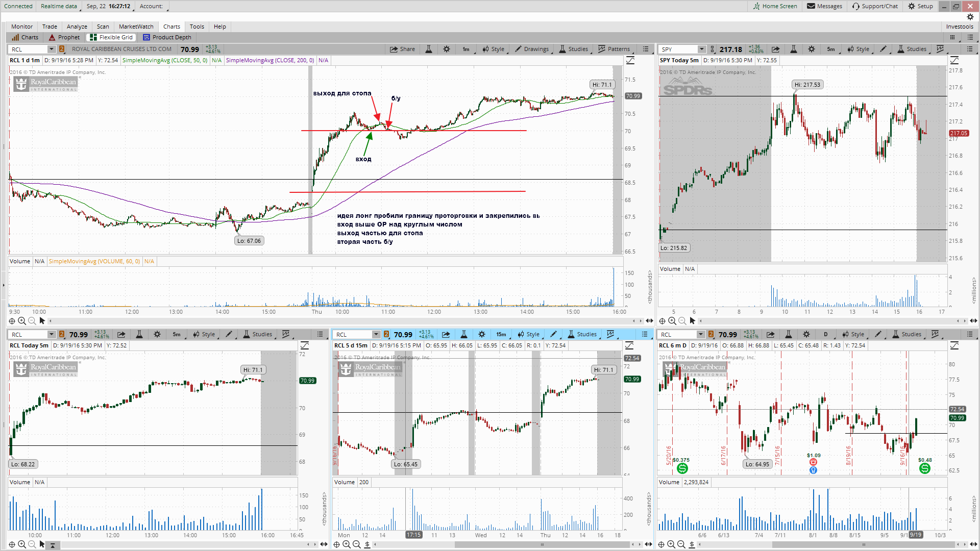Image resolution: width=980 pixels, height=551 pixels.
Task: Click the gear icon below the window controls
Action: (970, 17)
